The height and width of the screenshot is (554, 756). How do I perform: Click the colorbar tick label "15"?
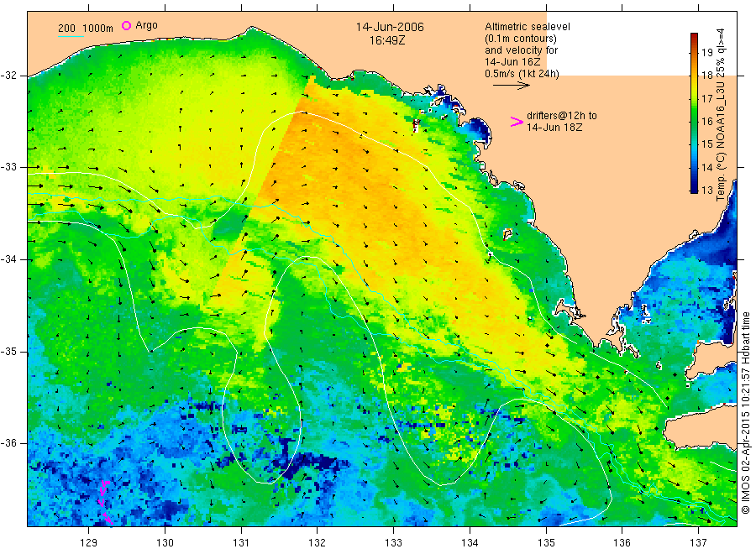(706, 144)
